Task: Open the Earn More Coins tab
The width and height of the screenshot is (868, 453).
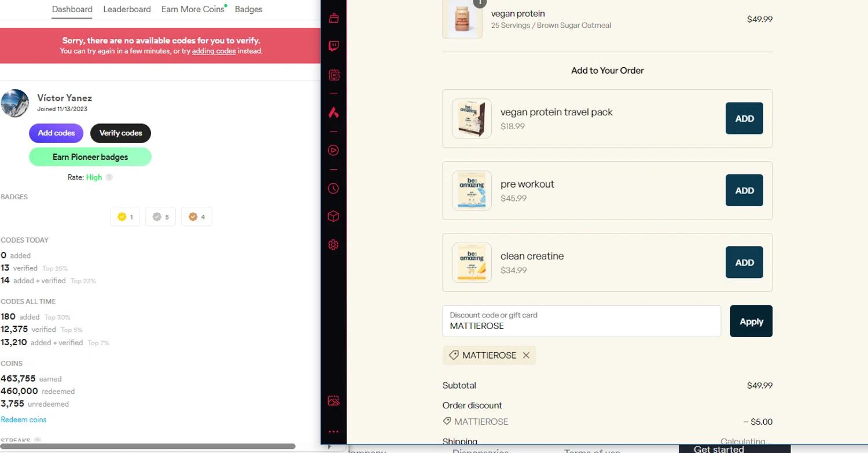Action: [193, 9]
